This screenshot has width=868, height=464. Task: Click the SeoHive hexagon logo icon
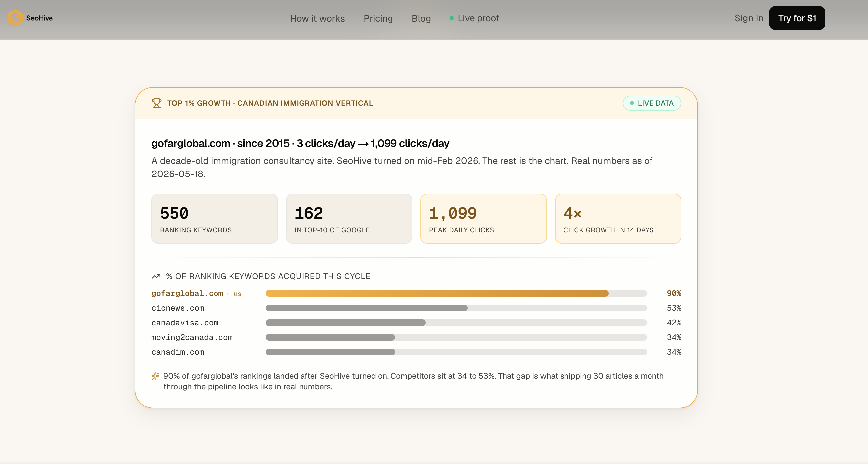point(15,18)
